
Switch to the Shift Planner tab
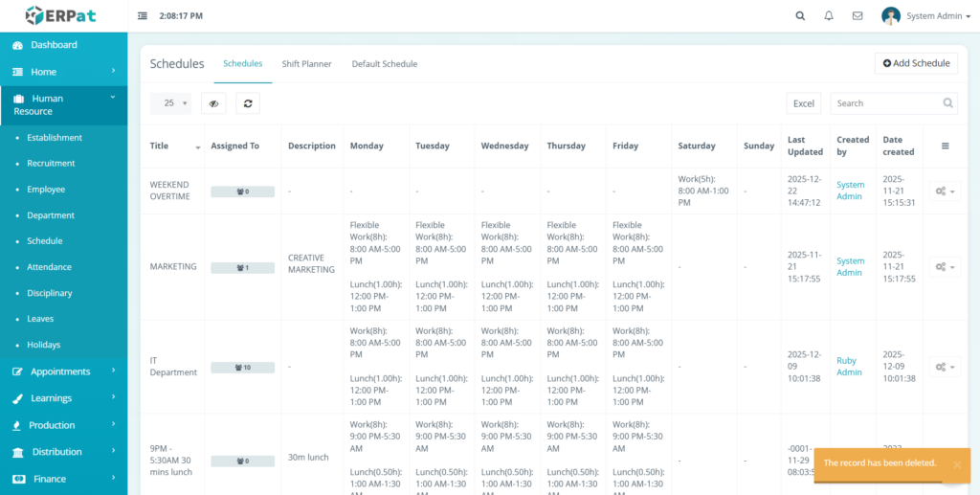[x=306, y=64]
